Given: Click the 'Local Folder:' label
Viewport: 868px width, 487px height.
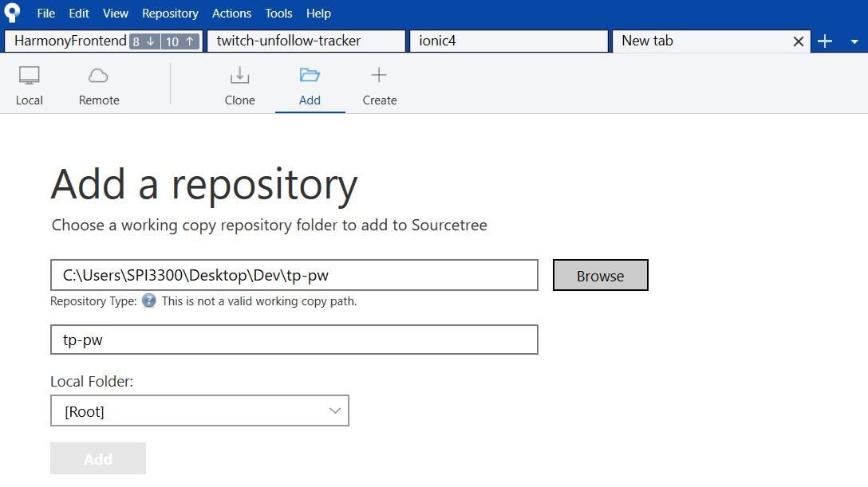Looking at the screenshot, I should coord(92,382).
